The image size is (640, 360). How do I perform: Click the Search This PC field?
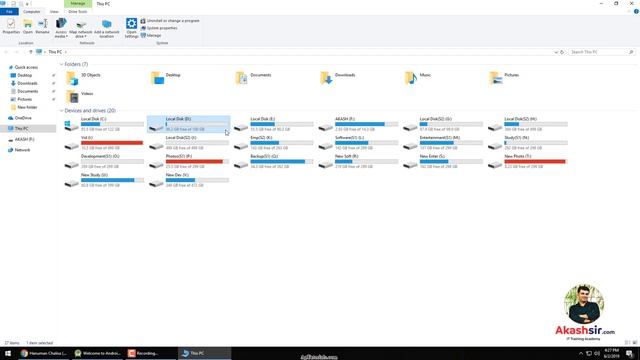601,52
